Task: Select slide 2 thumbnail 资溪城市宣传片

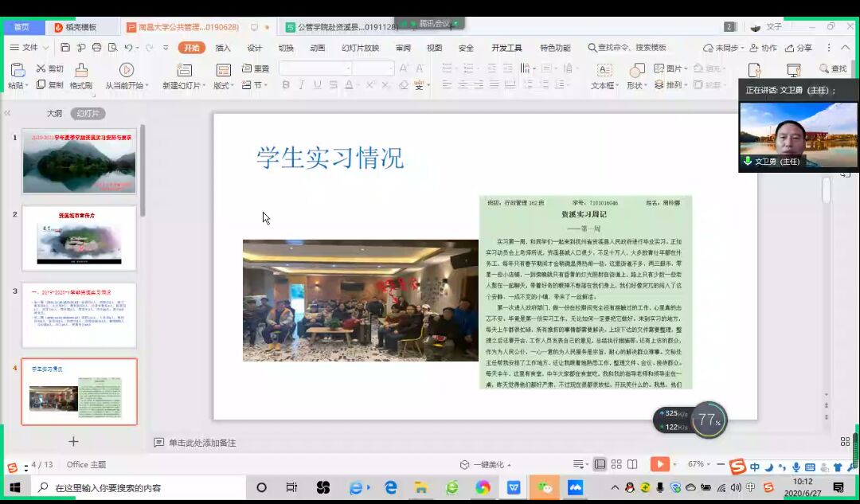Action: pos(79,238)
